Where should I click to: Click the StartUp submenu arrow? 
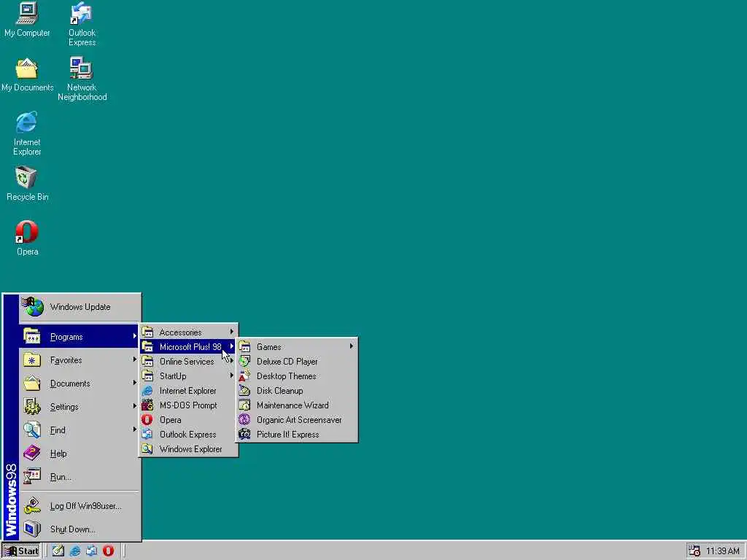(231, 376)
